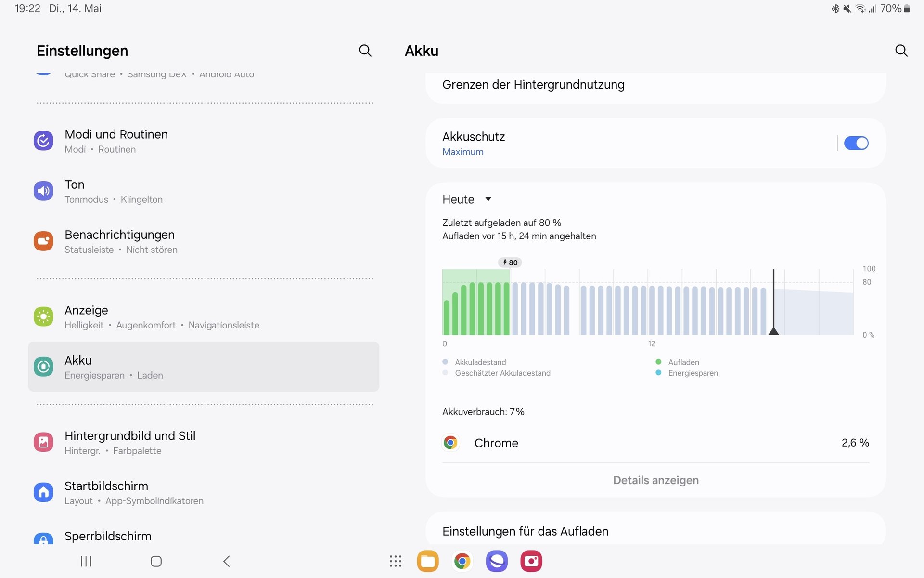
Task: Tap search icon in Akku header
Action: (901, 51)
